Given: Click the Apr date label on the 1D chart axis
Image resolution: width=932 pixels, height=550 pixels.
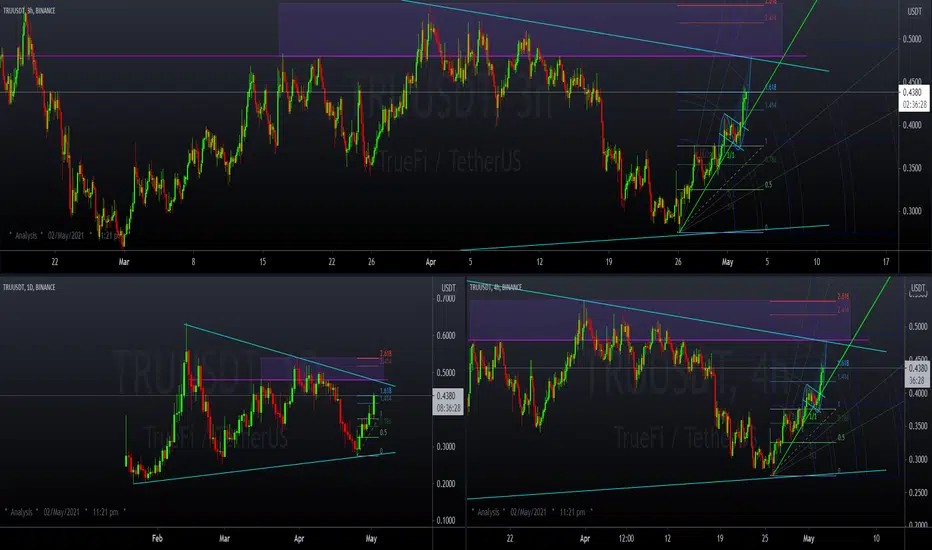Looking at the screenshot, I should click(299, 539).
